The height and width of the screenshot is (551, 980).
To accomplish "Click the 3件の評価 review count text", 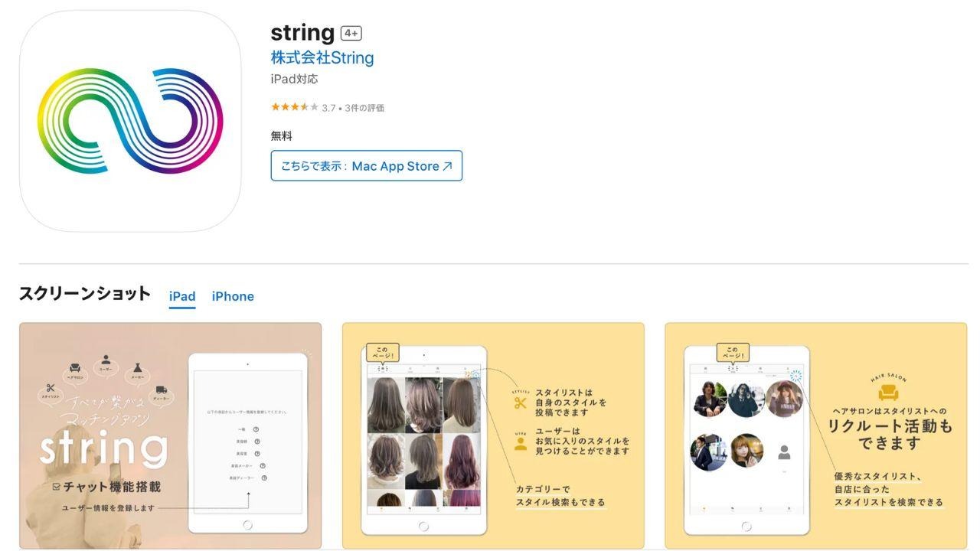I will [x=364, y=108].
